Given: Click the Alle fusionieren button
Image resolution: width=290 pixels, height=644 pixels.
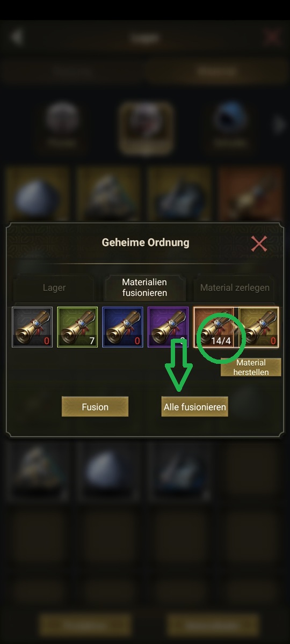Looking at the screenshot, I should pos(194,407).
